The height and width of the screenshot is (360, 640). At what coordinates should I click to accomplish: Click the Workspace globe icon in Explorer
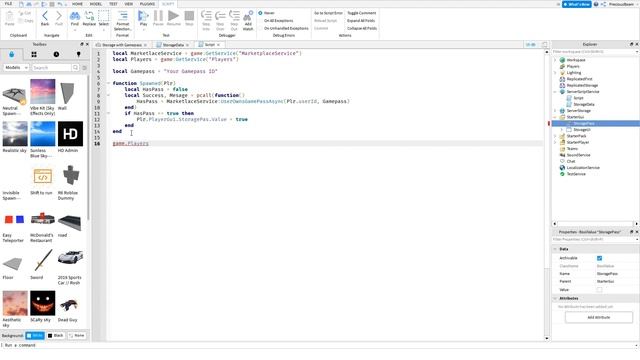[562, 60]
